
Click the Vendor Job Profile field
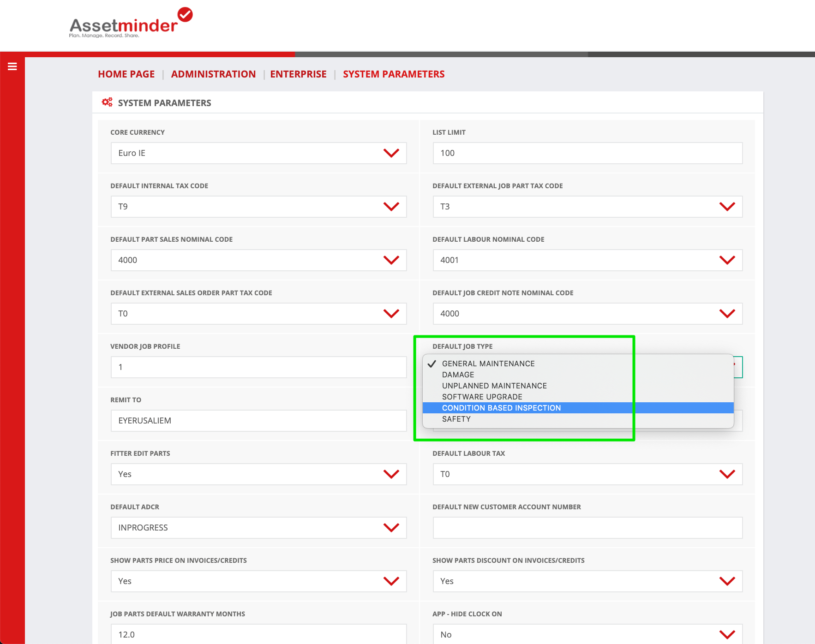pyautogui.click(x=258, y=367)
